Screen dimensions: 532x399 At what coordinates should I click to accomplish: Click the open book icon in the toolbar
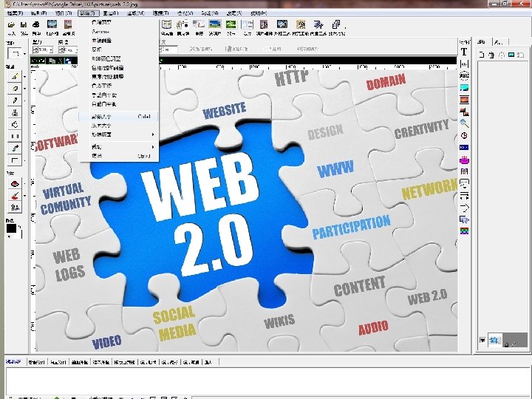(166, 24)
